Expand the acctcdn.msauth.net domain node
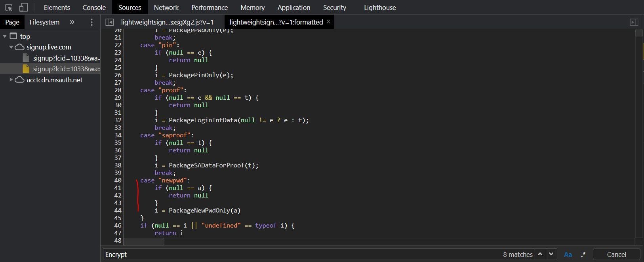The height and width of the screenshot is (262, 644). pyautogui.click(x=11, y=80)
